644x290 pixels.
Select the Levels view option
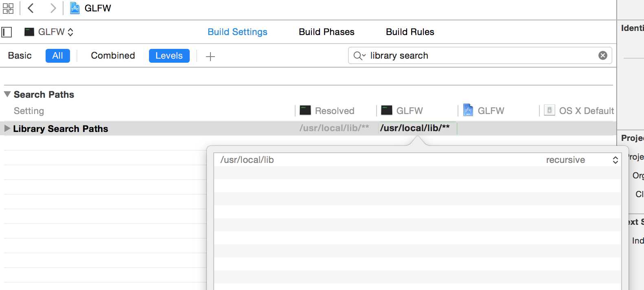click(x=169, y=56)
